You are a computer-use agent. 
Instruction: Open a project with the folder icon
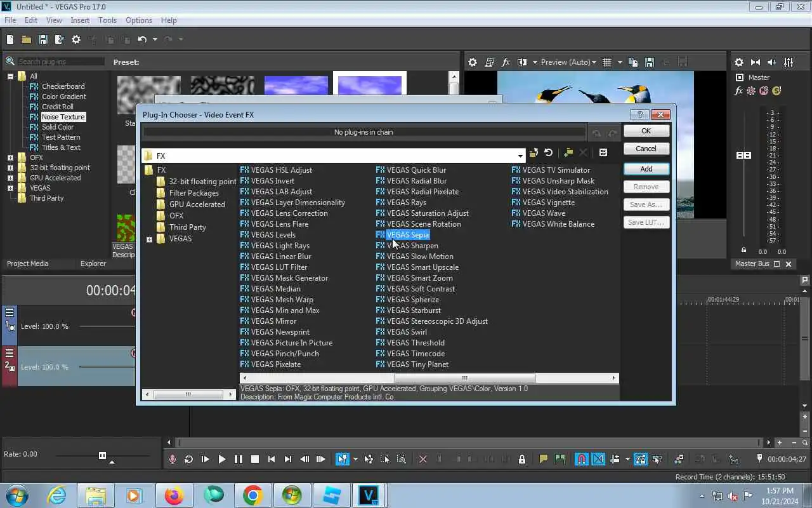coord(27,39)
